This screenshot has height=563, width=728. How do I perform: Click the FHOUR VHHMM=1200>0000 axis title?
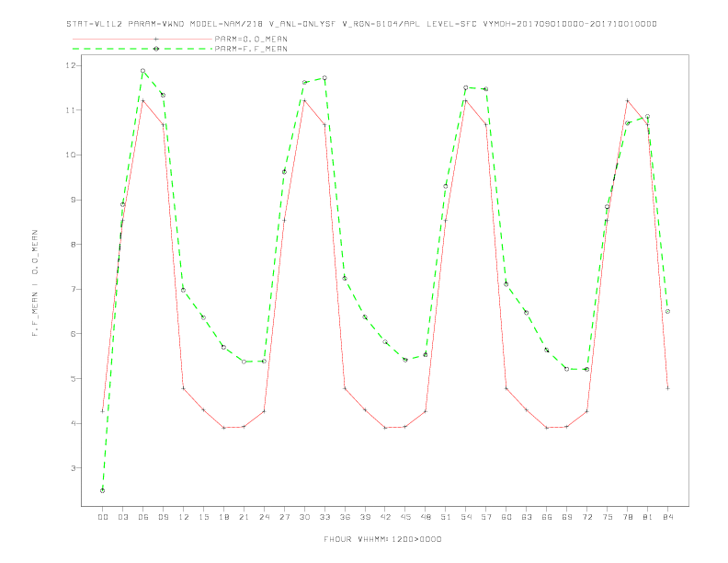pyautogui.click(x=382, y=539)
